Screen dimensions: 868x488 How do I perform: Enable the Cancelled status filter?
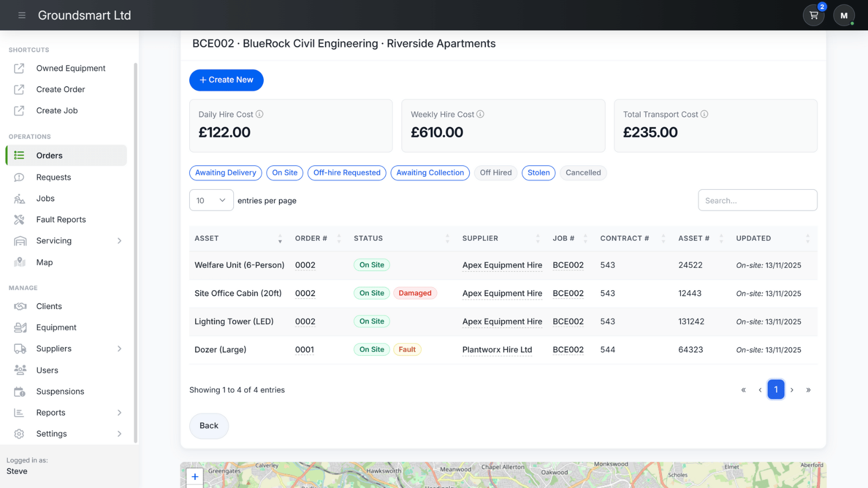point(583,172)
